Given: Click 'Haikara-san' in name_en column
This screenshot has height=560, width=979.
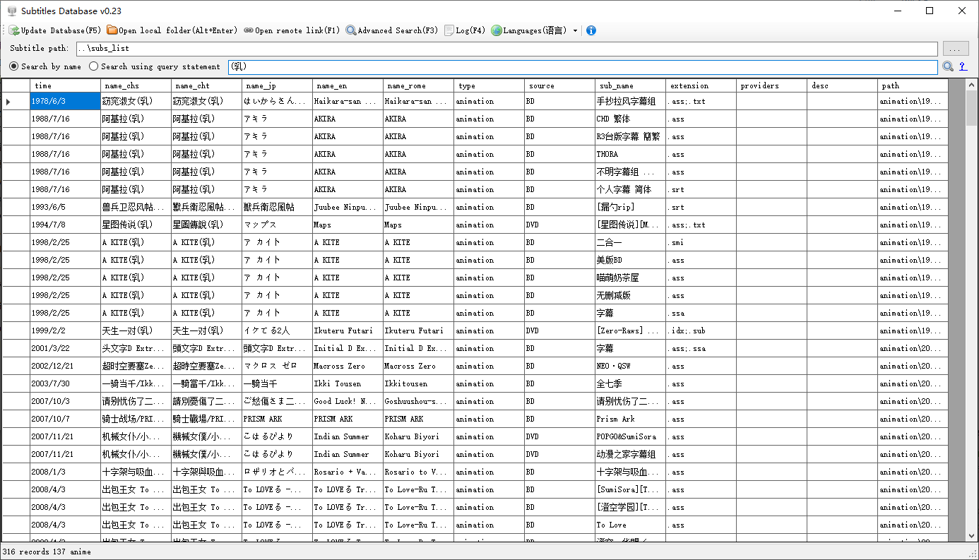Looking at the screenshot, I should (348, 101).
